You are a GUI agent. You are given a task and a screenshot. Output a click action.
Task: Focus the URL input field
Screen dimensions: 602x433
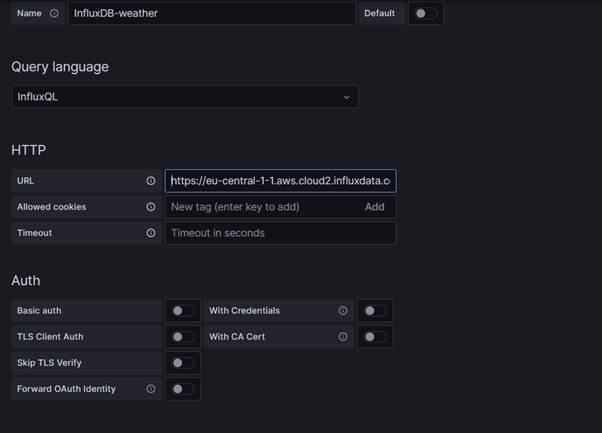pyautogui.click(x=281, y=181)
